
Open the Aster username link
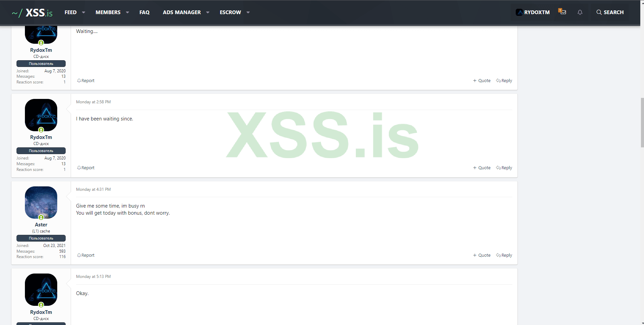pos(41,225)
